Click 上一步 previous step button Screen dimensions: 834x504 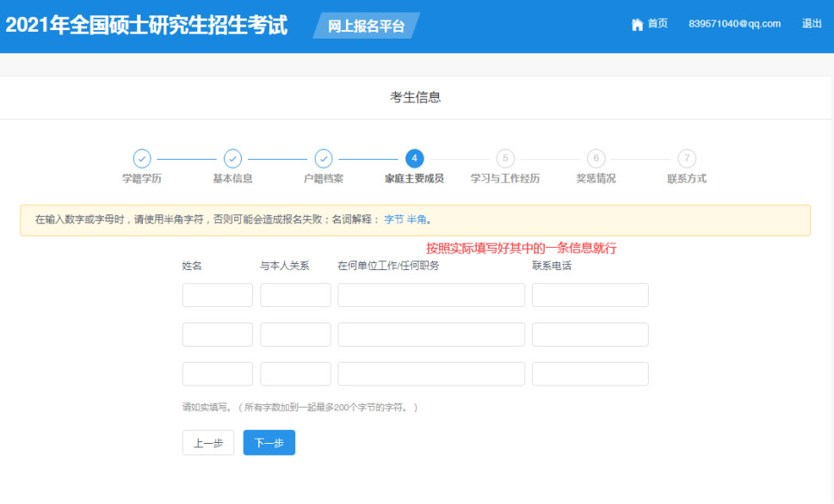(x=208, y=443)
